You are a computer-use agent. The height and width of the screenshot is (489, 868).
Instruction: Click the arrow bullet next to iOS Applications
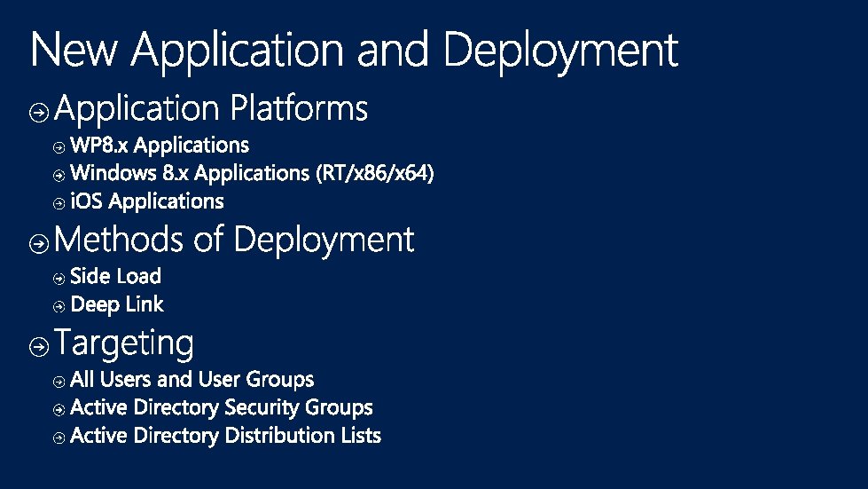coord(59,203)
